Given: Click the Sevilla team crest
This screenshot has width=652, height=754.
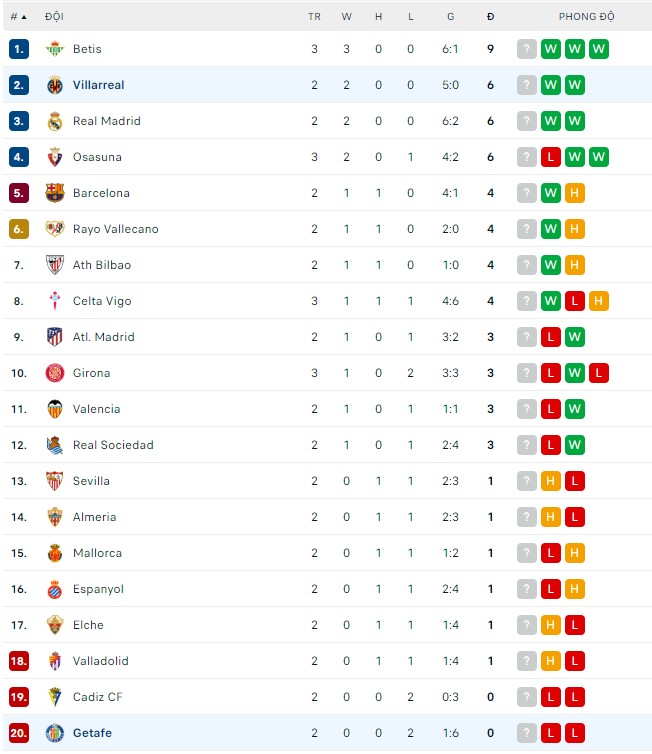Looking at the screenshot, I should (x=54, y=481).
